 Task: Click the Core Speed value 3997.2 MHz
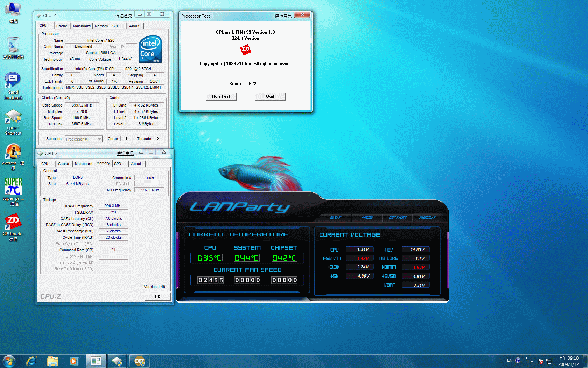pyautogui.click(x=82, y=105)
